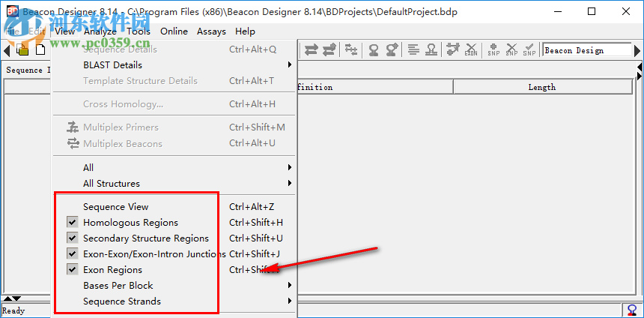Expand the All submenu
This screenshot has height=318, width=644.
click(x=174, y=167)
